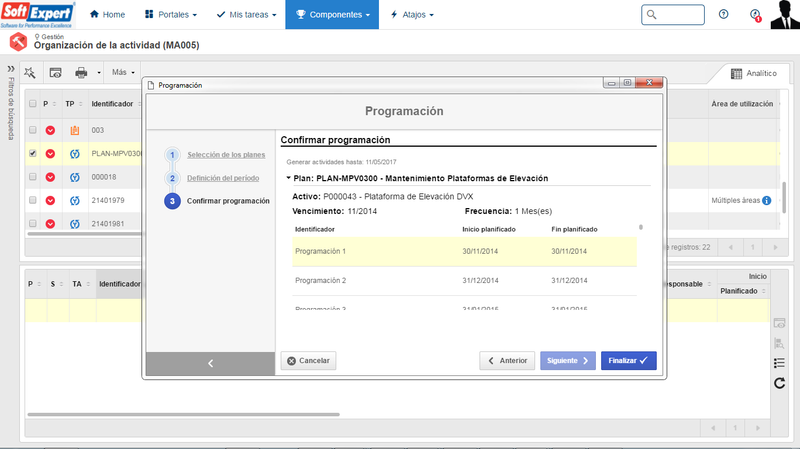The width and height of the screenshot is (800, 449).
Task: Click the upper grid horizontal scrollbar
Action: click(x=84, y=234)
